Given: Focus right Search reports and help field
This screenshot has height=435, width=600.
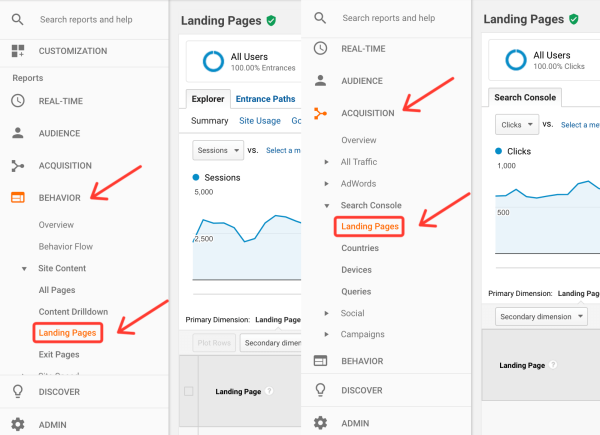Looking at the screenshot, I should point(389,18).
